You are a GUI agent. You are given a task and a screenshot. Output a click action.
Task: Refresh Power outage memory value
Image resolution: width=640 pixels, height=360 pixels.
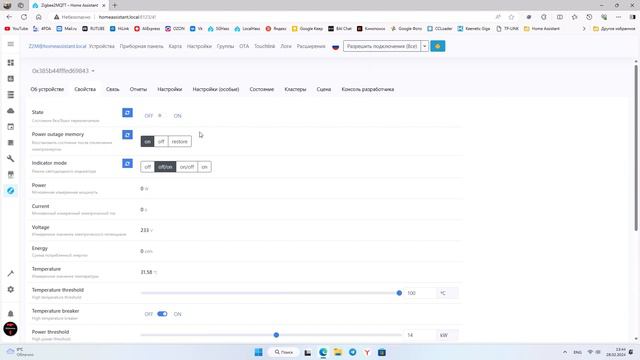pyautogui.click(x=127, y=135)
